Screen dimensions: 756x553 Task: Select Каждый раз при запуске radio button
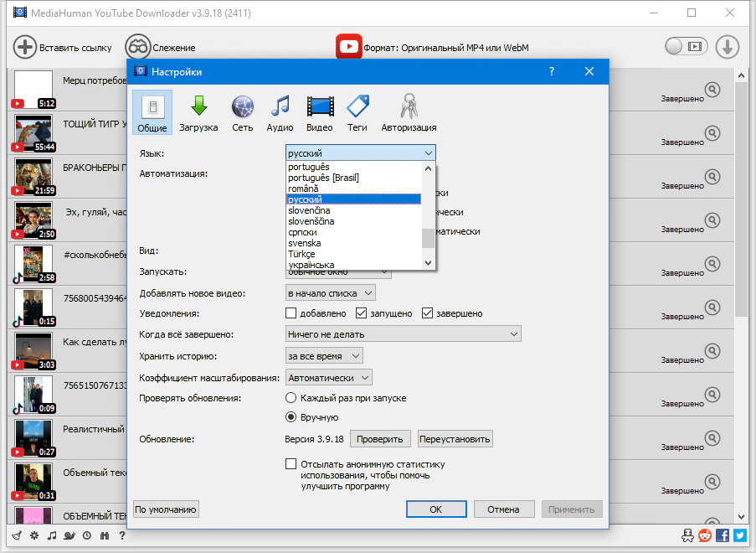291,398
